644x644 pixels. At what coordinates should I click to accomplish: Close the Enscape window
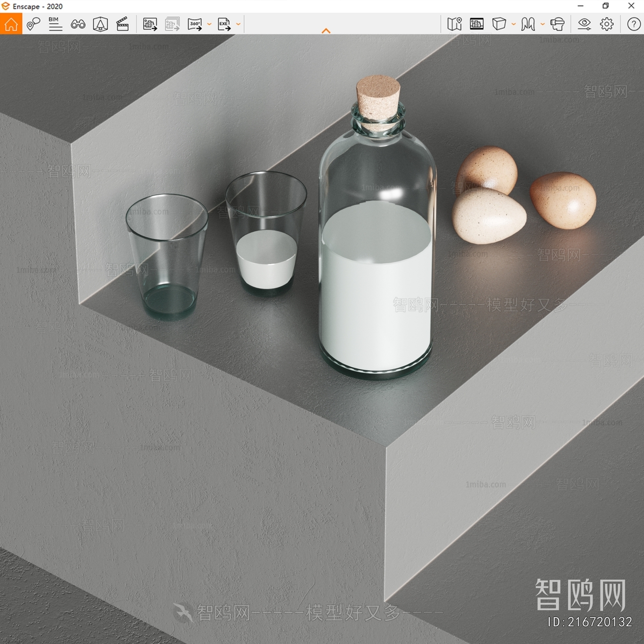(x=632, y=6)
